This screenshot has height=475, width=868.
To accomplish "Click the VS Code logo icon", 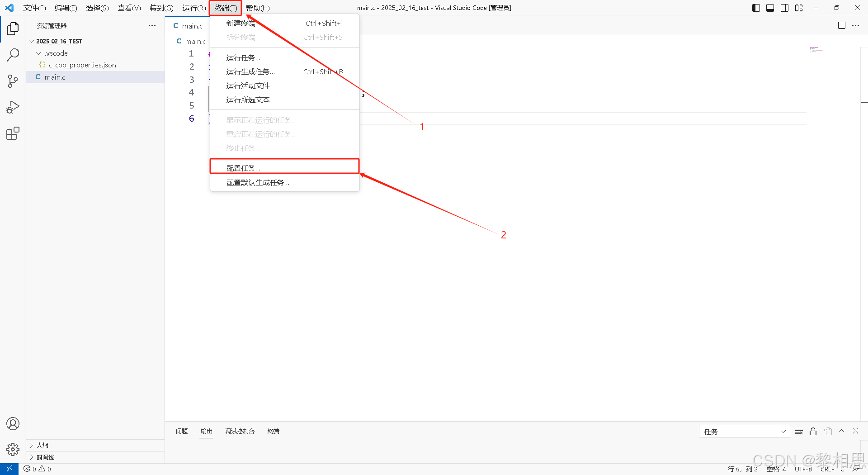I will click(x=9, y=8).
